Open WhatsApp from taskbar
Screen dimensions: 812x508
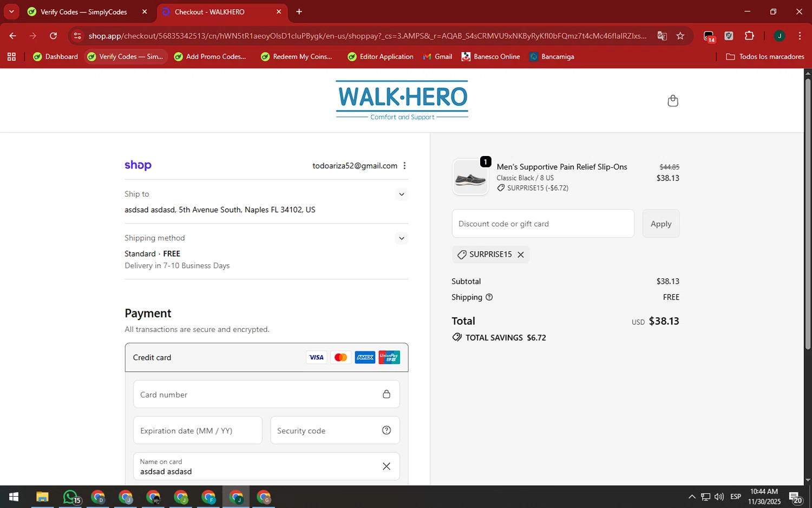click(x=71, y=497)
